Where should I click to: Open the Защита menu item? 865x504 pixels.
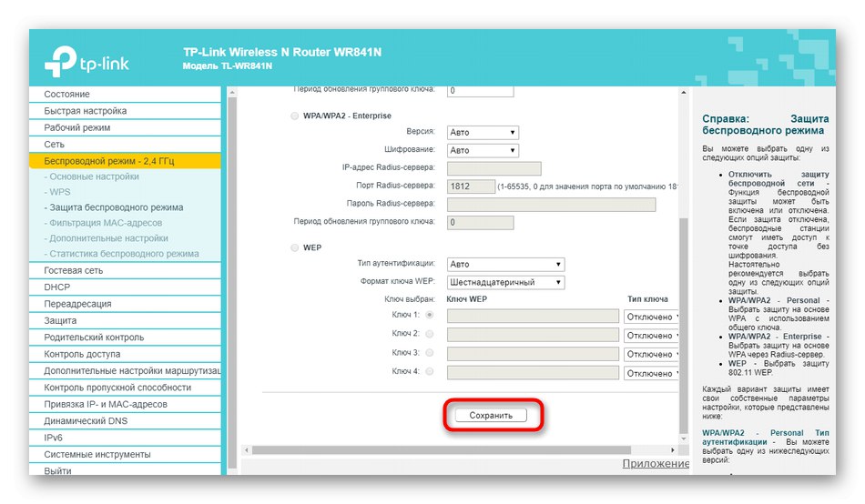(x=125, y=320)
